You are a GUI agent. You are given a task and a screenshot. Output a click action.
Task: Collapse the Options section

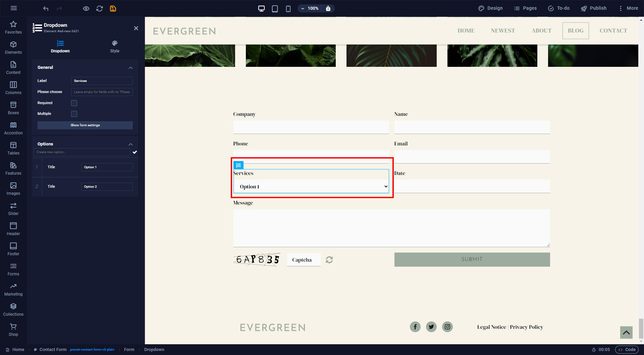coord(130,144)
